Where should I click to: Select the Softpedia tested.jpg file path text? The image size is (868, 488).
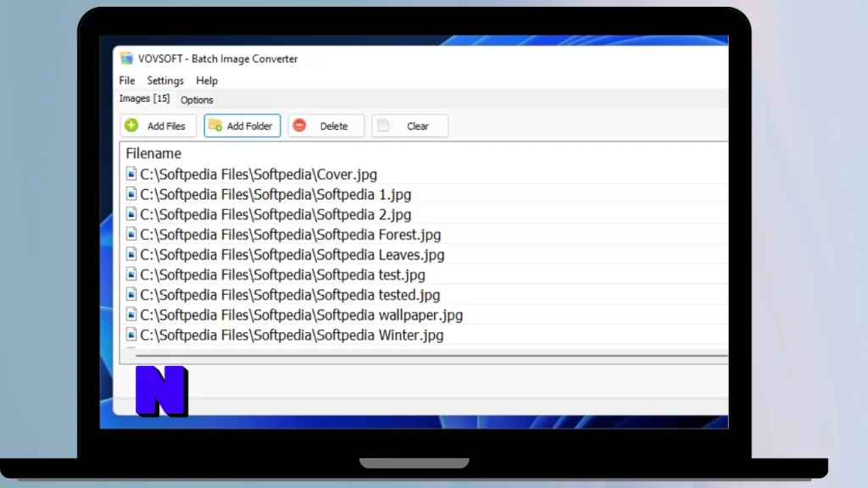[290, 295]
